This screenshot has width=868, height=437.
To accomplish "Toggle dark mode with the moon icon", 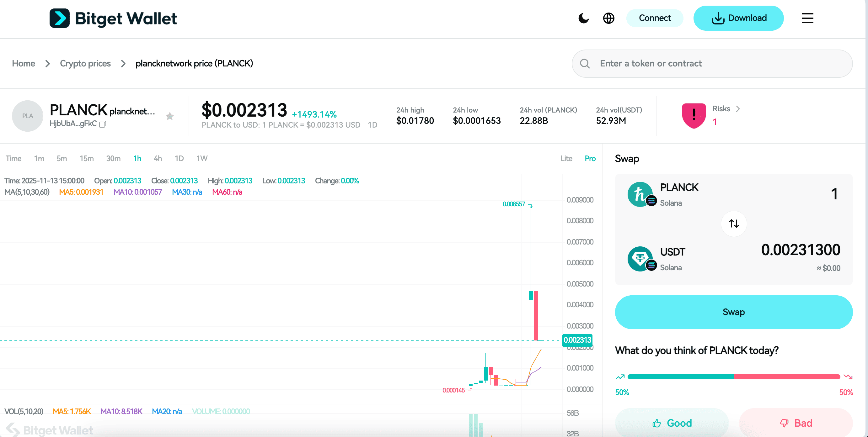I will pos(584,18).
